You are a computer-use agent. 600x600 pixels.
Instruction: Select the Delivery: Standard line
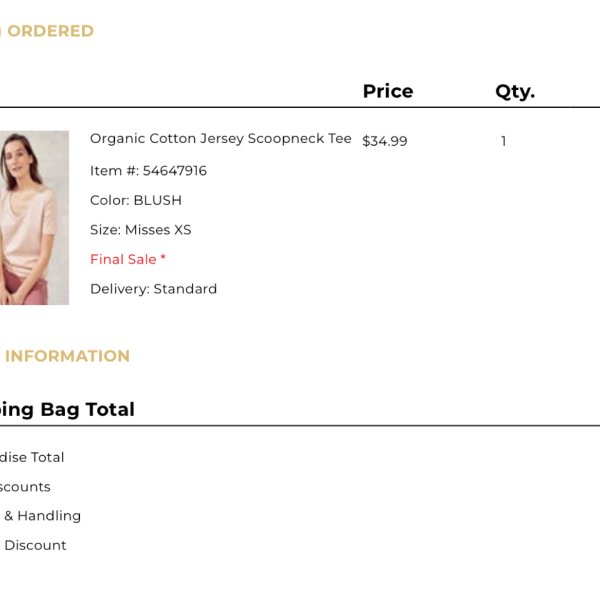click(x=153, y=289)
